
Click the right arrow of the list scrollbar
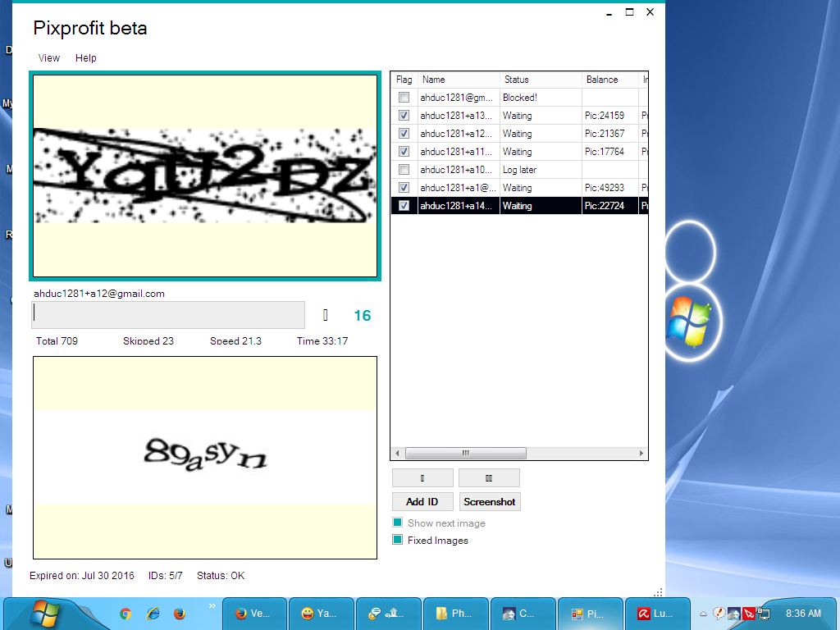pyautogui.click(x=642, y=453)
